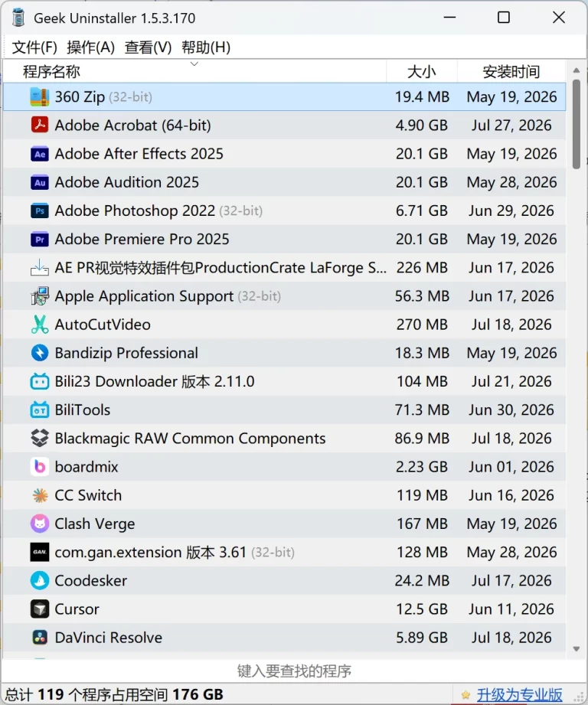Select the com.gan.extension 版本 3.61 name

click(151, 552)
